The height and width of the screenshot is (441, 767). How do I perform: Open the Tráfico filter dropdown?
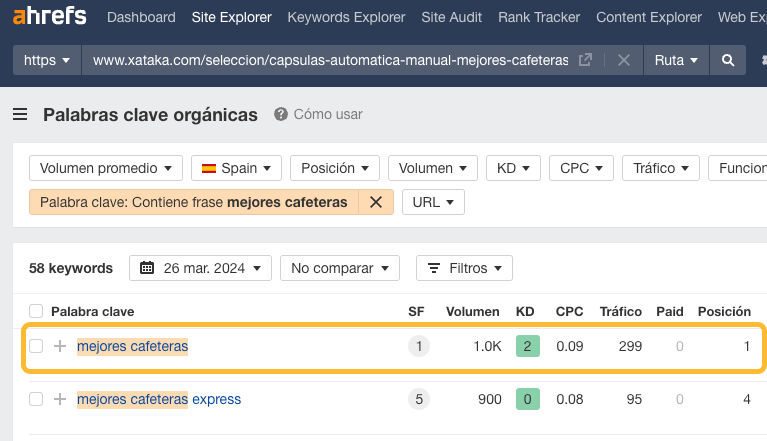tap(661, 168)
